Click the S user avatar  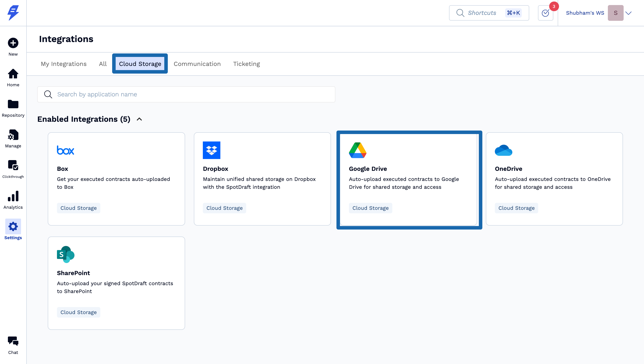pyautogui.click(x=616, y=13)
